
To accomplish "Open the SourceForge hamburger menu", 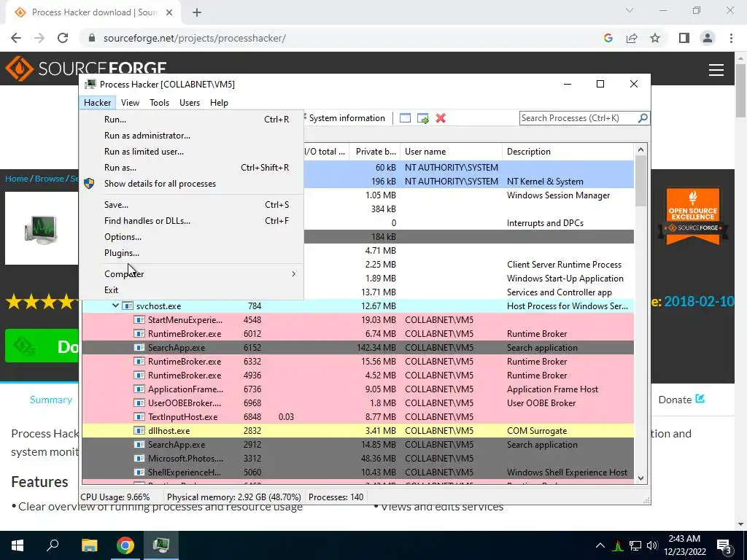I will pos(716,70).
